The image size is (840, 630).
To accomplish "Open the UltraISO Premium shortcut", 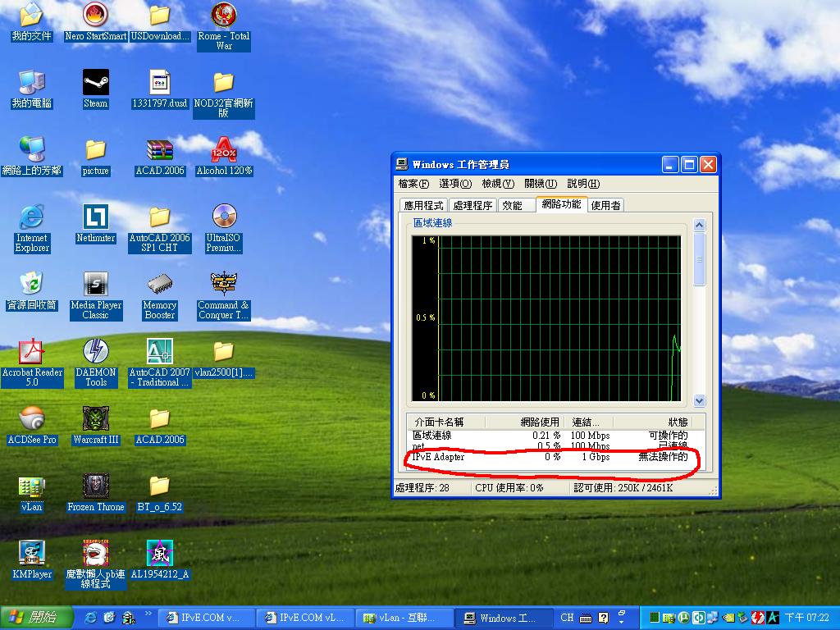I will click(224, 217).
